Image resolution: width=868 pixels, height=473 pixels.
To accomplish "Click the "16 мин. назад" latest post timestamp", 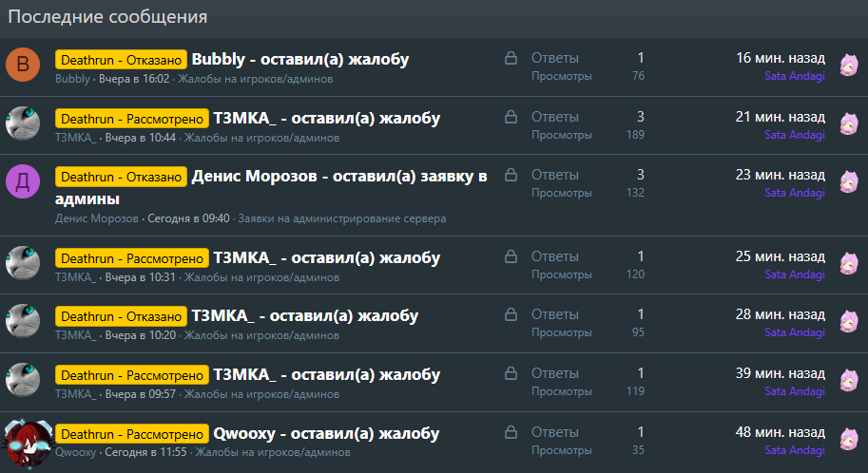I will (780, 58).
